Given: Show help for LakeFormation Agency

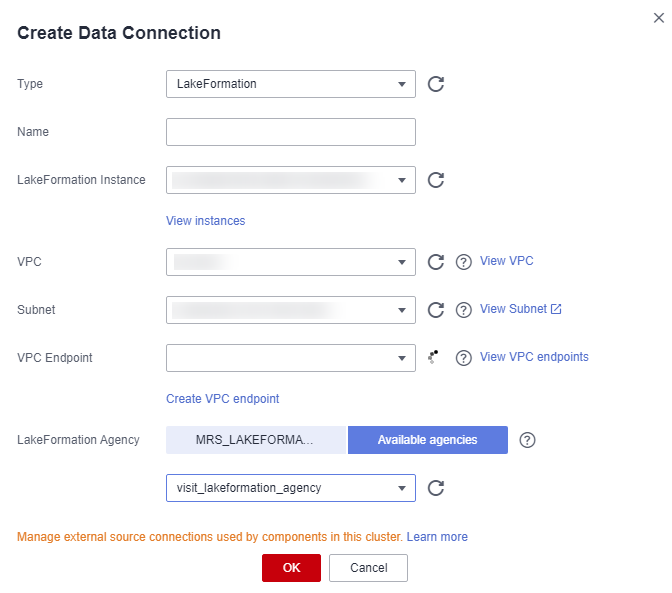Looking at the screenshot, I should tap(527, 440).
